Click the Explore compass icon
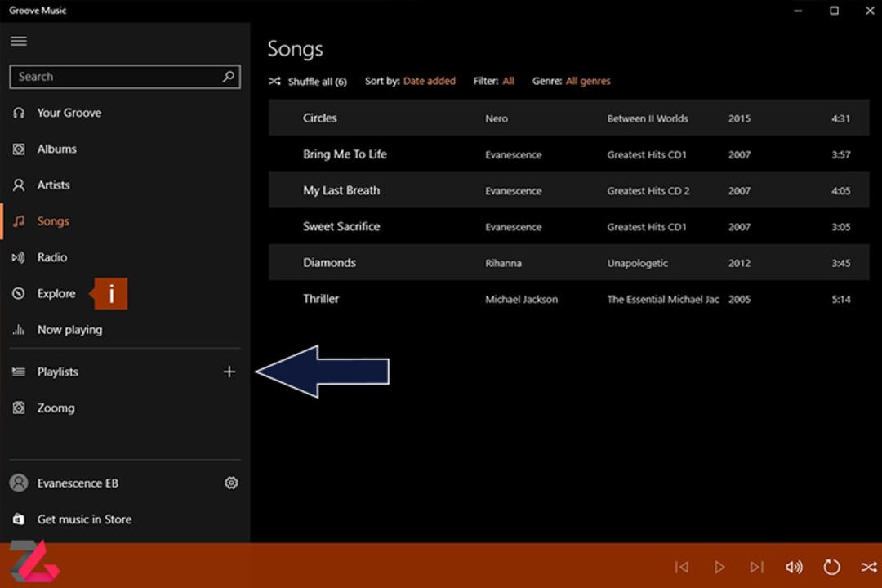This screenshot has width=882, height=588. (x=19, y=293)
